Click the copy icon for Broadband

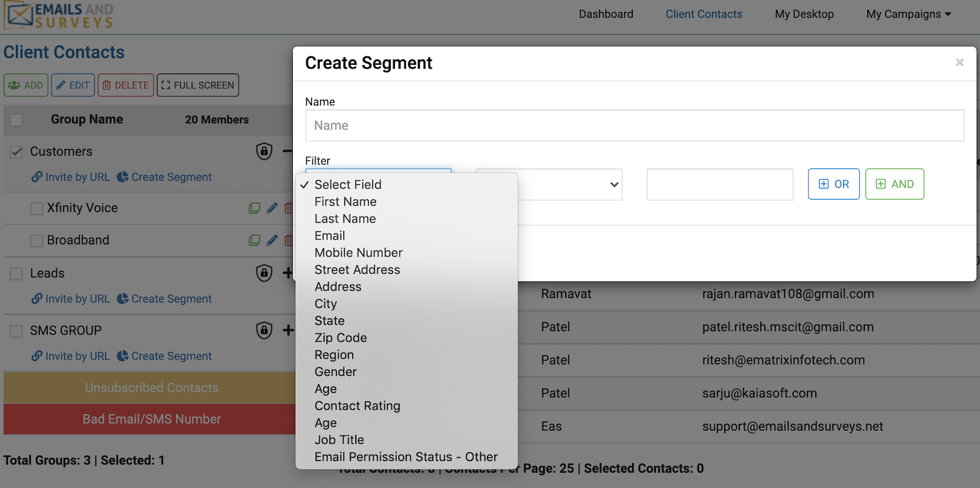click(x=254, y=241)
